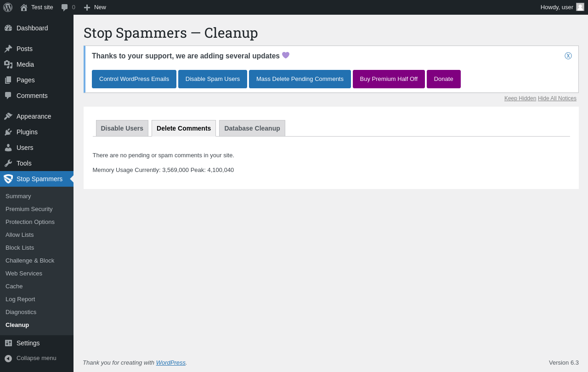Click the Mass Delete Pending Comments button
This screenshot has width=588, height=372.
click(300, 79)
